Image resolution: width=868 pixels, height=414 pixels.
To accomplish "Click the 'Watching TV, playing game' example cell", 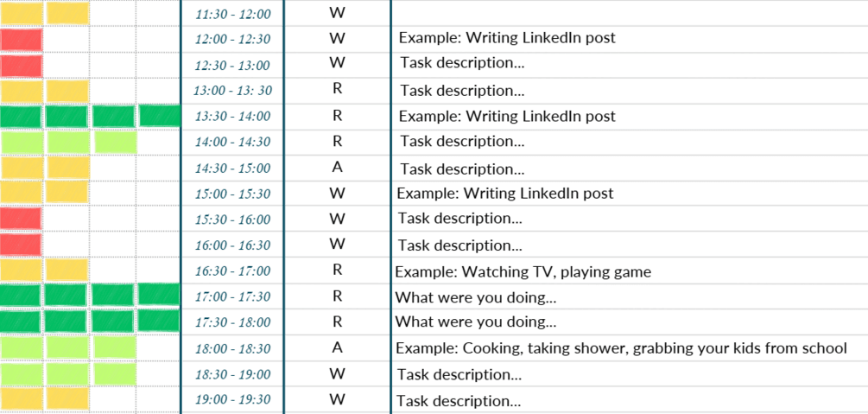I will pos(523,272).
